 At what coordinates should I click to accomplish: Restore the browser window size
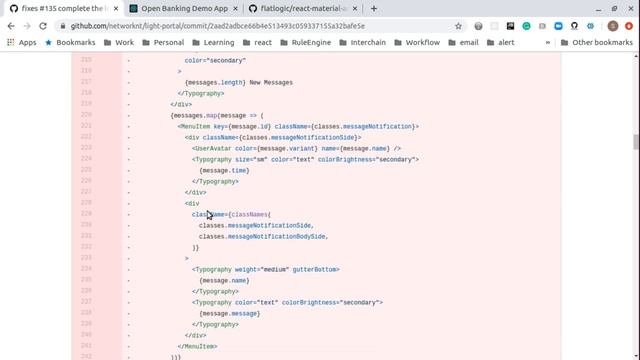(x=614, y=9)
